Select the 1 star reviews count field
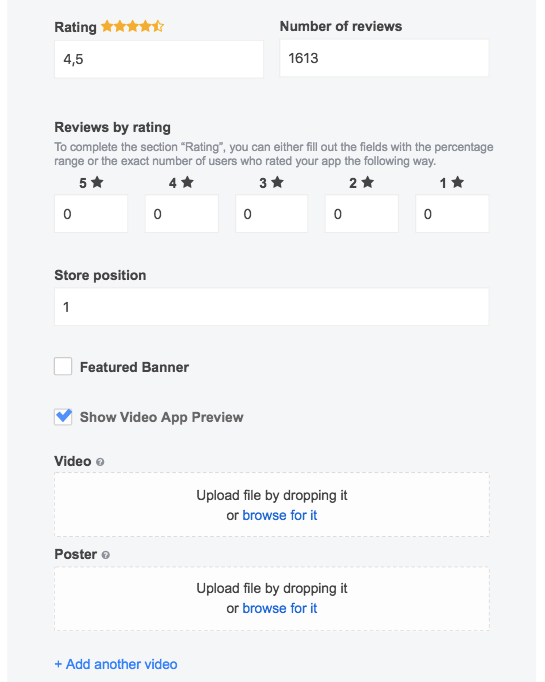 [452, 214]
